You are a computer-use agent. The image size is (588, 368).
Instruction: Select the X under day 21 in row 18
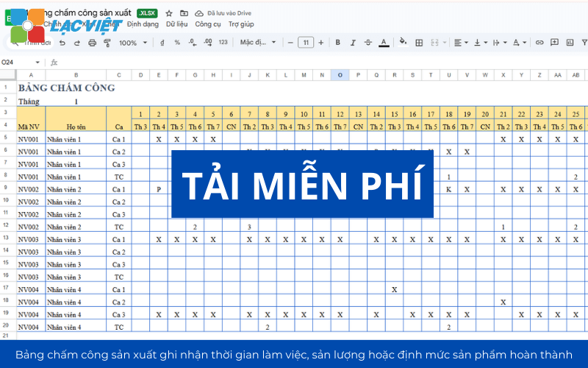(x=503, y=302)
